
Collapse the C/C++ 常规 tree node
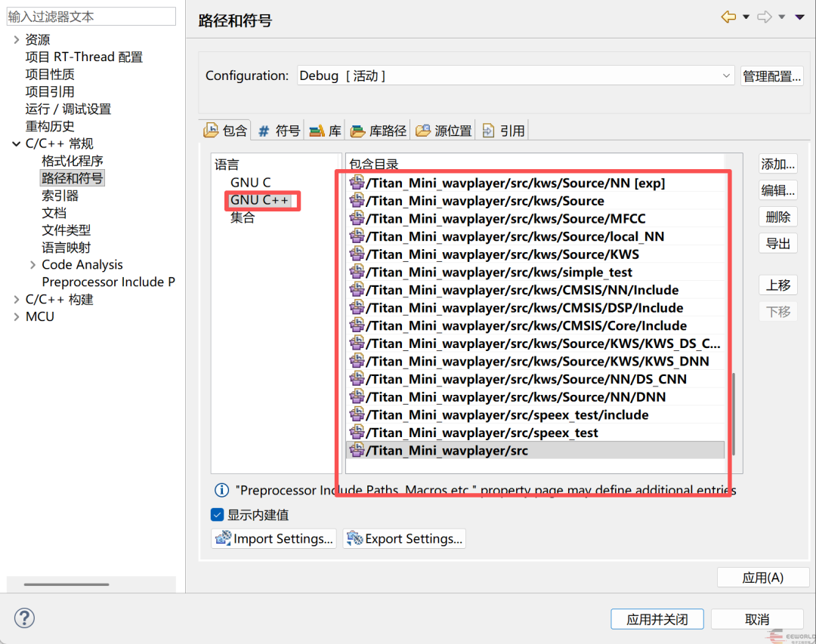click(x=16, y=143)
